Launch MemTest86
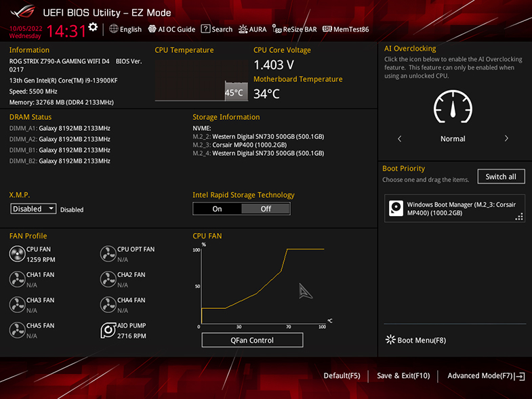The width and height of the screenshot is (532, 399). pyautogui.click(x=346, y=29)
